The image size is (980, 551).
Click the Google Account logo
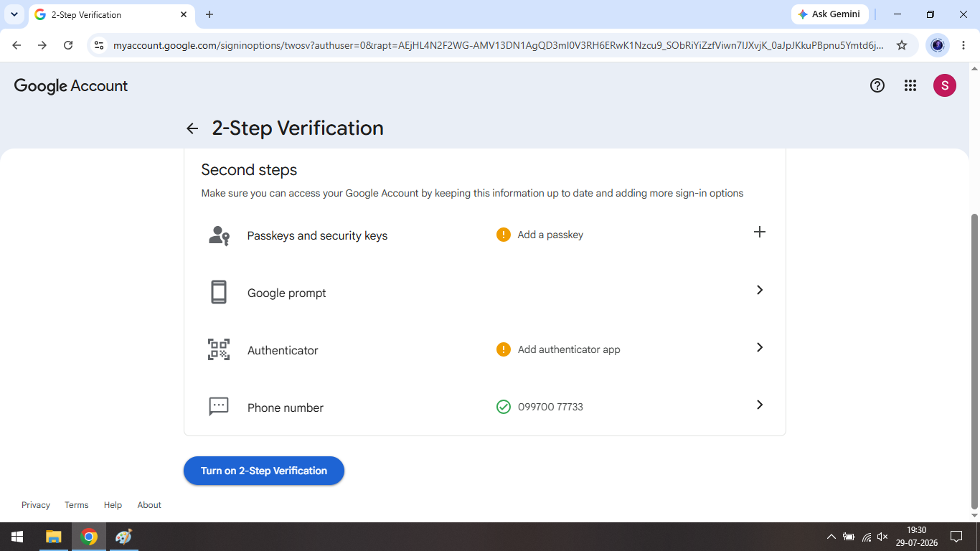pos(71,86)
